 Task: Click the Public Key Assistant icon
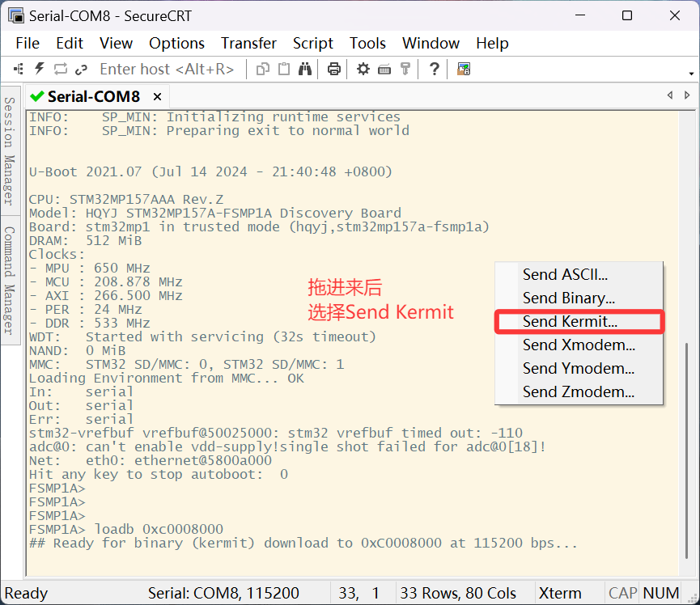(405, 70)
